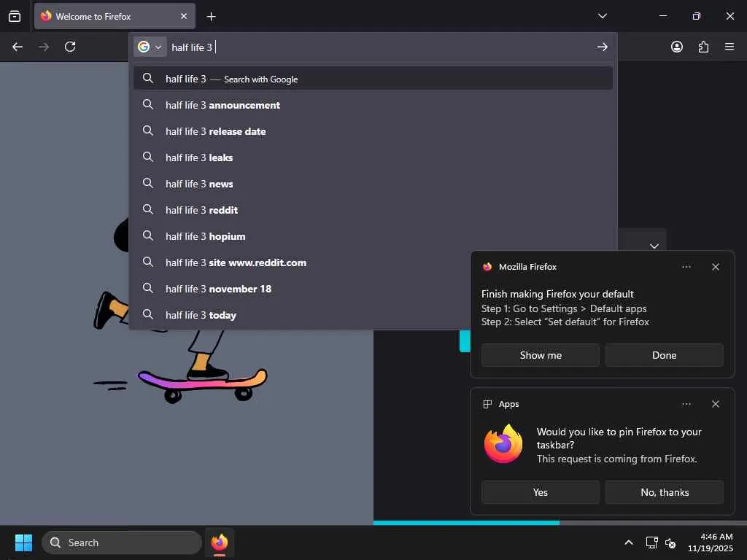Screen dimensions: 747x560
Task: Click search icon beside 'half life 3 hopium'
Action: pyautogui.click(x=148, y=236)
